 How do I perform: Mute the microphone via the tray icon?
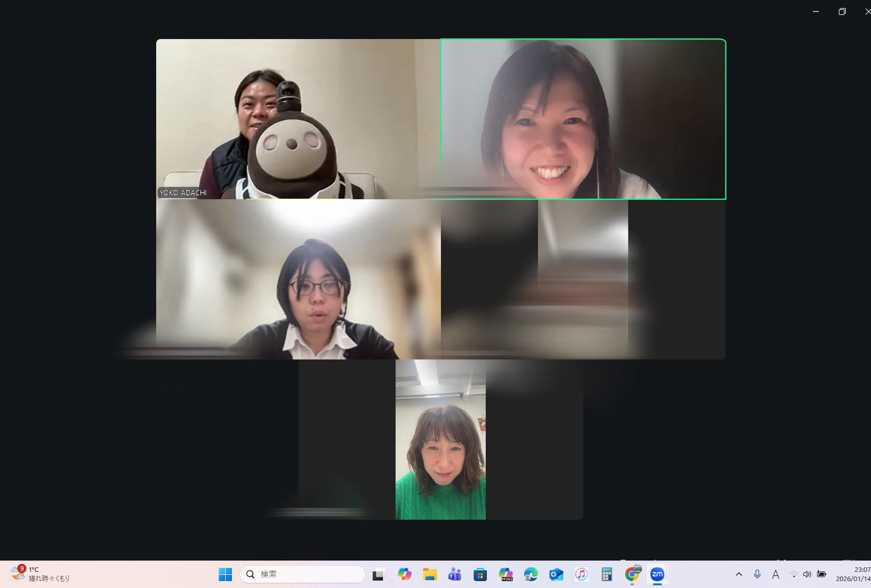coord(757,574)
